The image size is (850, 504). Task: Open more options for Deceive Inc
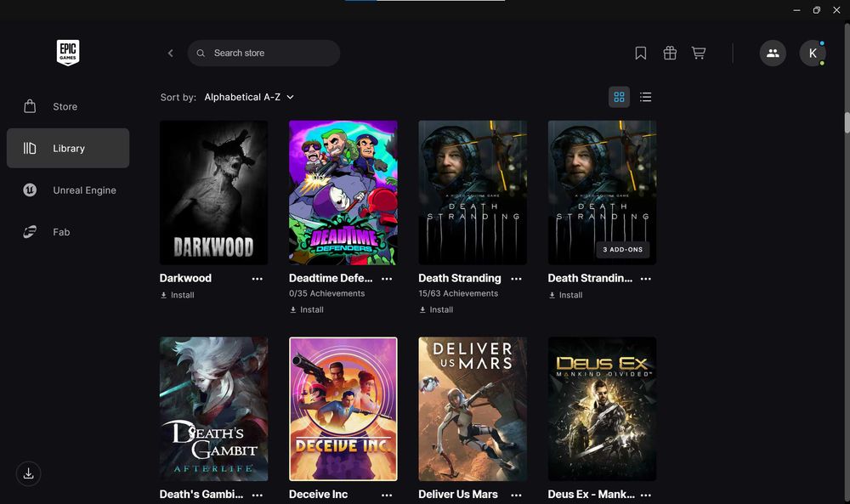pyautogui.click(x=387, y=495)
